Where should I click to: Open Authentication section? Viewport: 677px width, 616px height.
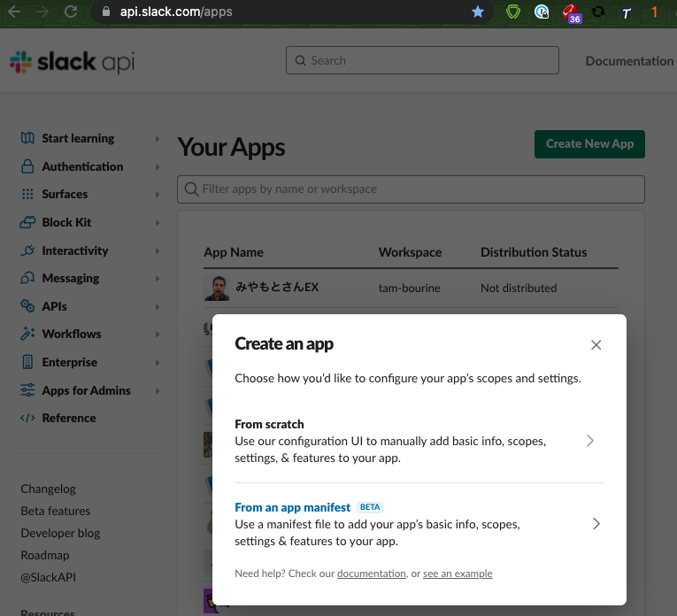[x=82, y=166]
